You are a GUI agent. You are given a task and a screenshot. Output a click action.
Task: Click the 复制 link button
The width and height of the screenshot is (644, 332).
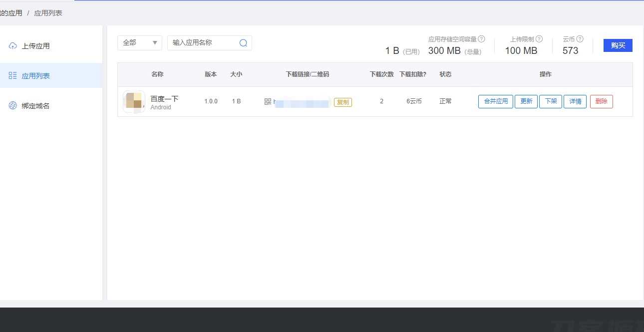tap(343, 102)
